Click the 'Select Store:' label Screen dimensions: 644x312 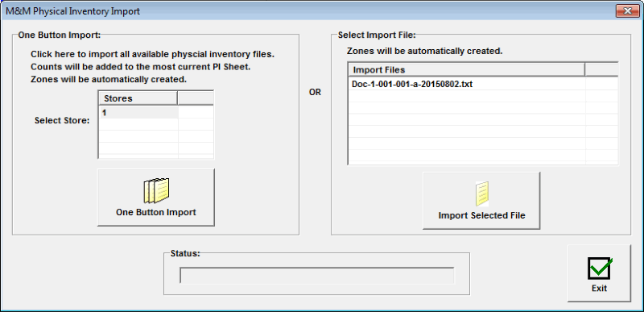pyautogui.click(x=62, y=121)
